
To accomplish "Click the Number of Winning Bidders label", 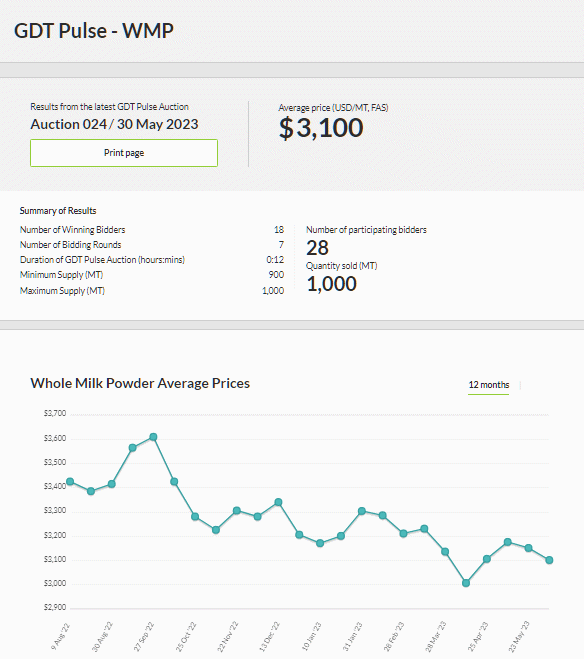I will click(x=72, y=230).
